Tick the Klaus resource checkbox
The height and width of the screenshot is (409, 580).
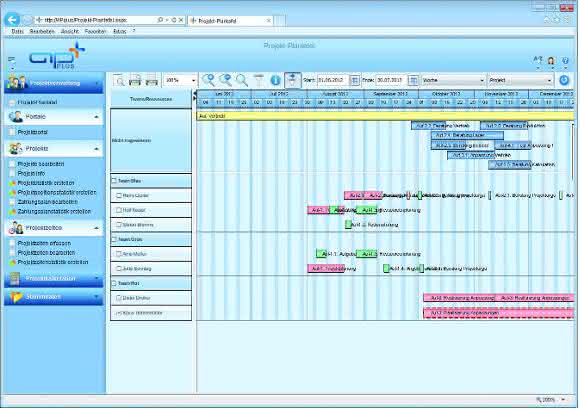coord(119,313)
